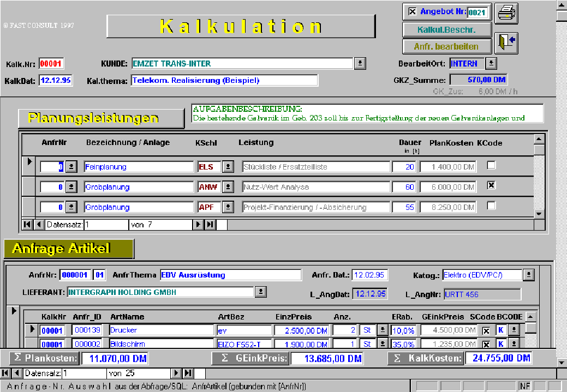
Task: Click the KalkDat field 12.12.95
Action: click(56, 80)
